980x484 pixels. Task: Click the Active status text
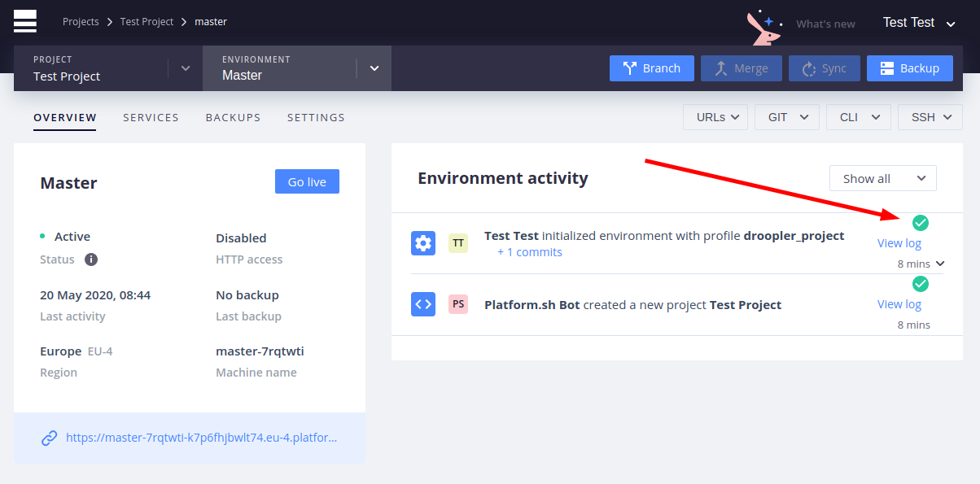point(72,237)
